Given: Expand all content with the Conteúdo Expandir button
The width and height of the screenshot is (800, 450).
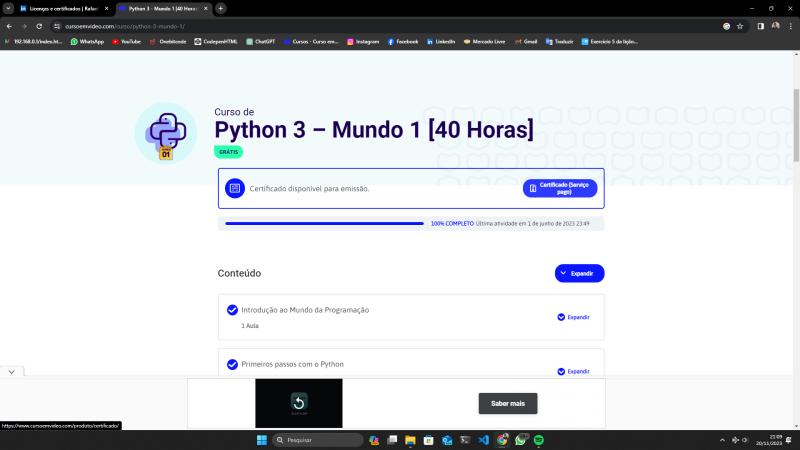Looking at the screenshot, I should click(x=579, y=273).
